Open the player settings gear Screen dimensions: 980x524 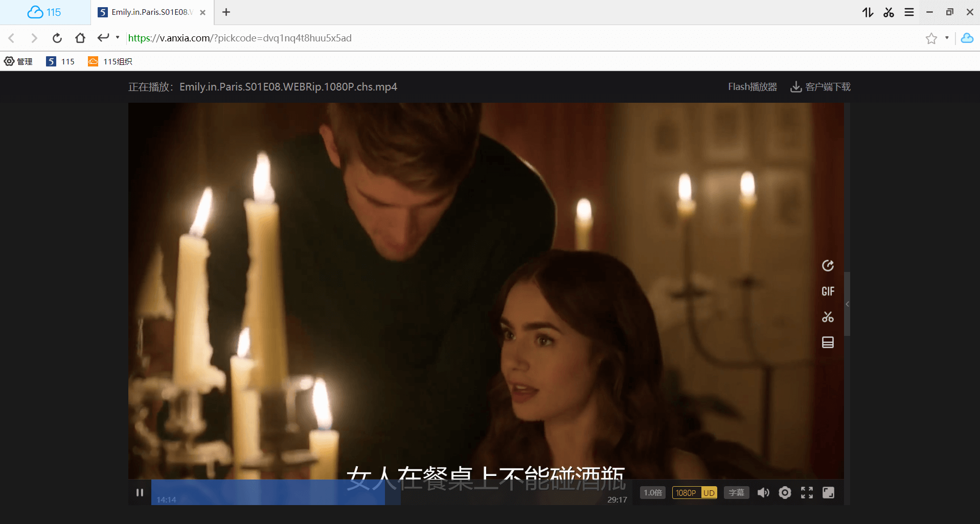[x=785, y=492]
